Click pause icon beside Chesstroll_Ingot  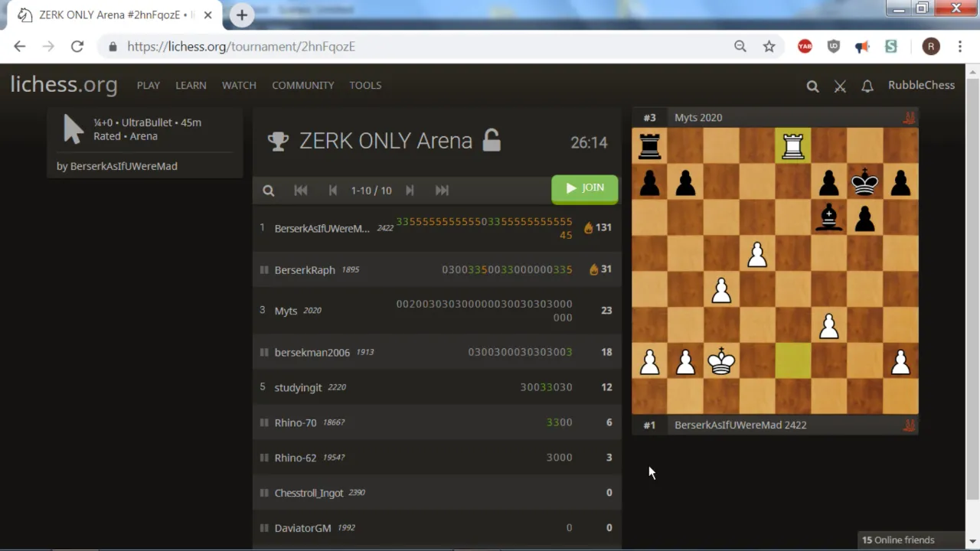264,494
